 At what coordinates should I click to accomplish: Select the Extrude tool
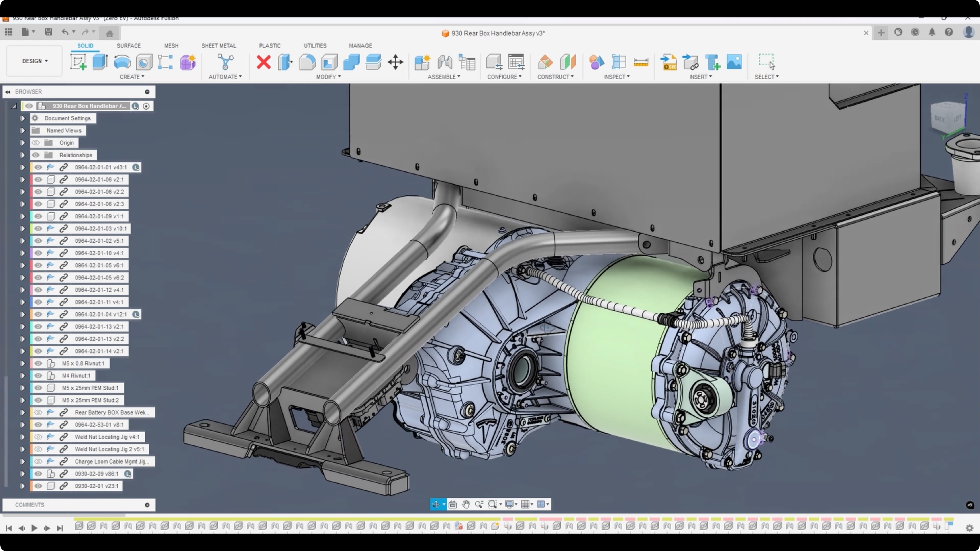click(x=100, y=62)
